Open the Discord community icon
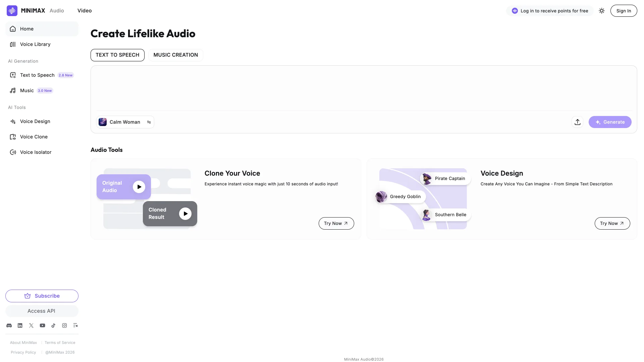The image size is (644, 362). [x=9, y=325]
